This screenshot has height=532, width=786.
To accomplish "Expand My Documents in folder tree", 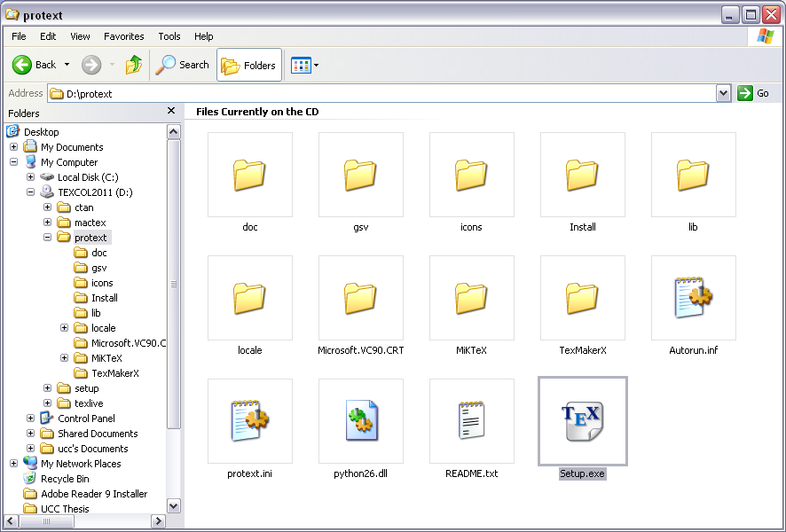I will [x=13, y=147].
